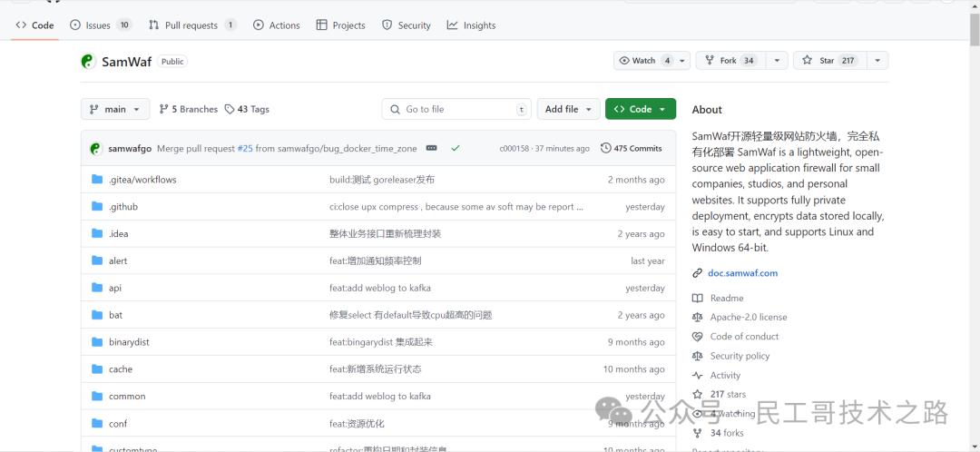Open the api row commit 'feat:add weblog to kafka'
980x452 pixels.
pyautogui.click(x=380, y=289)
